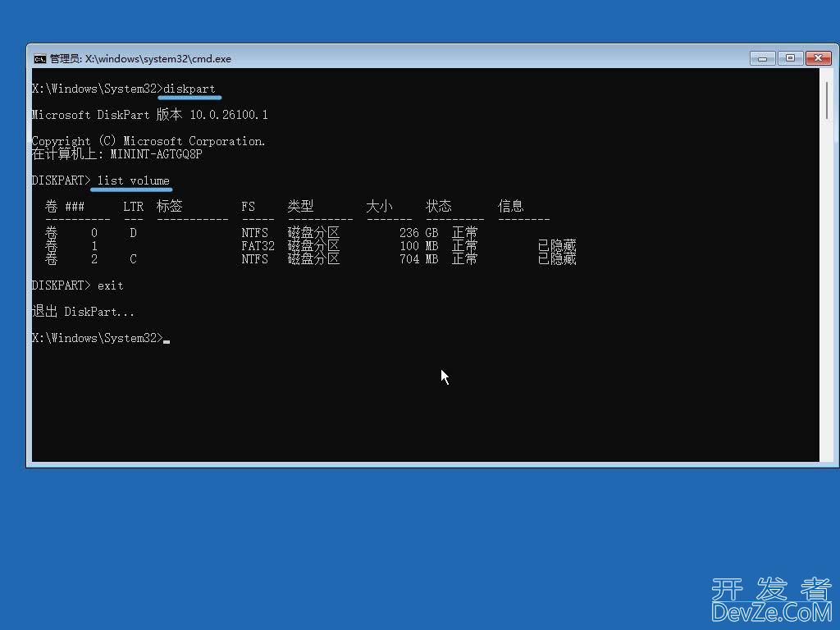Viewport: 840px width, 630px height.
Task: Click the 'FAT32' file system entry
Action: click(258, 246)
